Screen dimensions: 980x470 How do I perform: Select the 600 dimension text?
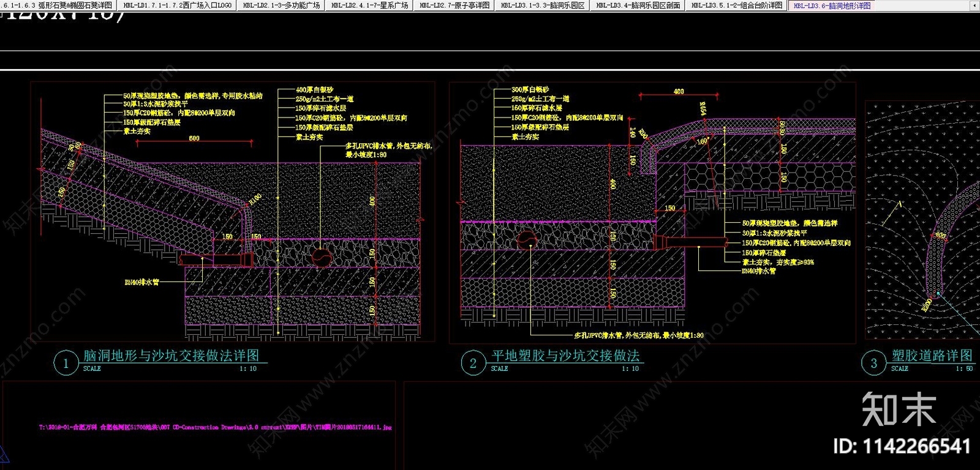[194, 138]
